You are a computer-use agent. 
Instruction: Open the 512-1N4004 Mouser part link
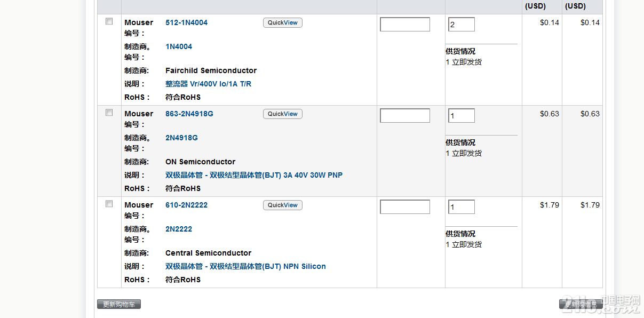[x=186, y=23]
